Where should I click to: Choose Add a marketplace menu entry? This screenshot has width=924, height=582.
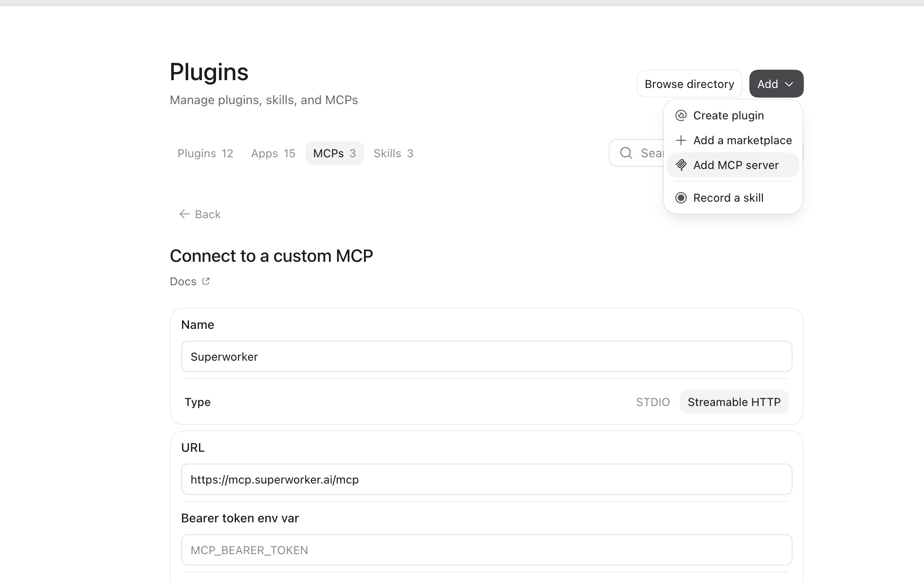733,140
